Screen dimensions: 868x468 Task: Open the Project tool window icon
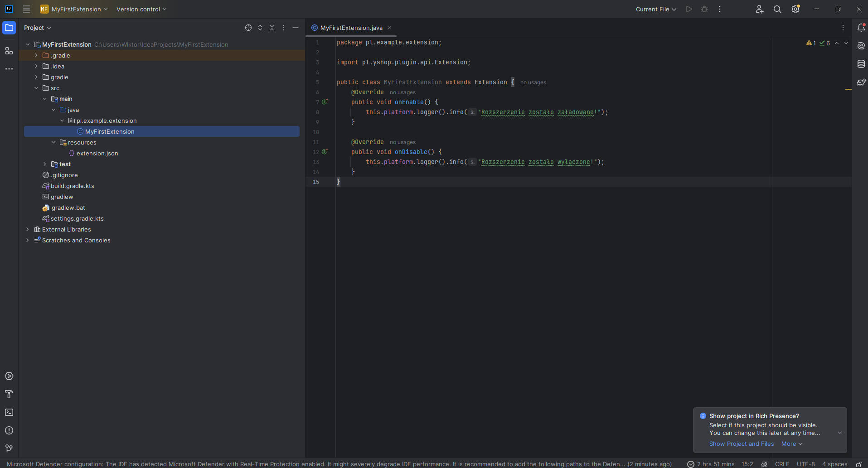point(9,28)
